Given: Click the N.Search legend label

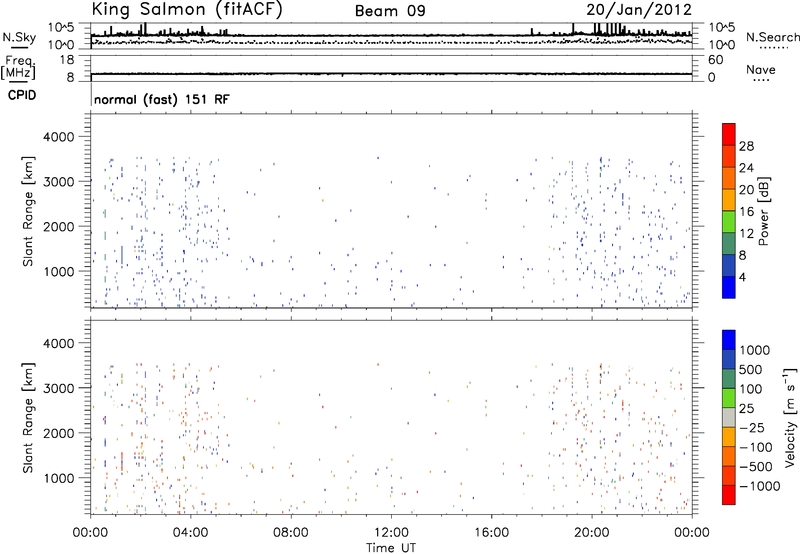Looking at the screenshot, I should 773,37.
